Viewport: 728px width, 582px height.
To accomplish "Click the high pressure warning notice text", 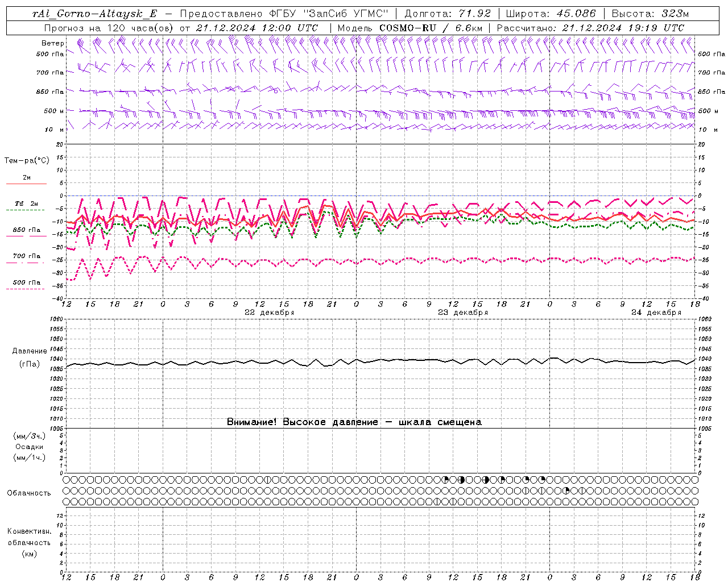I will point(354,422).
